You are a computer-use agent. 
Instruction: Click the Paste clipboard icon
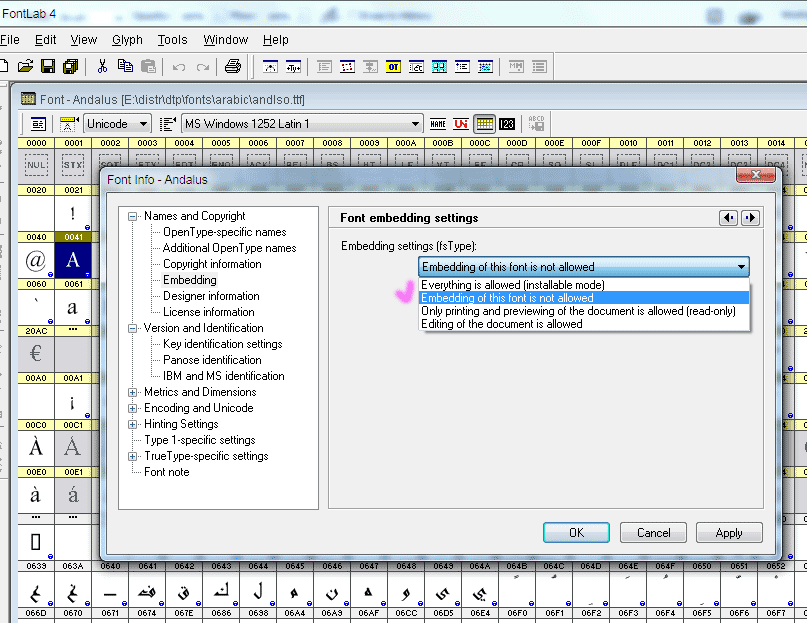148,66
